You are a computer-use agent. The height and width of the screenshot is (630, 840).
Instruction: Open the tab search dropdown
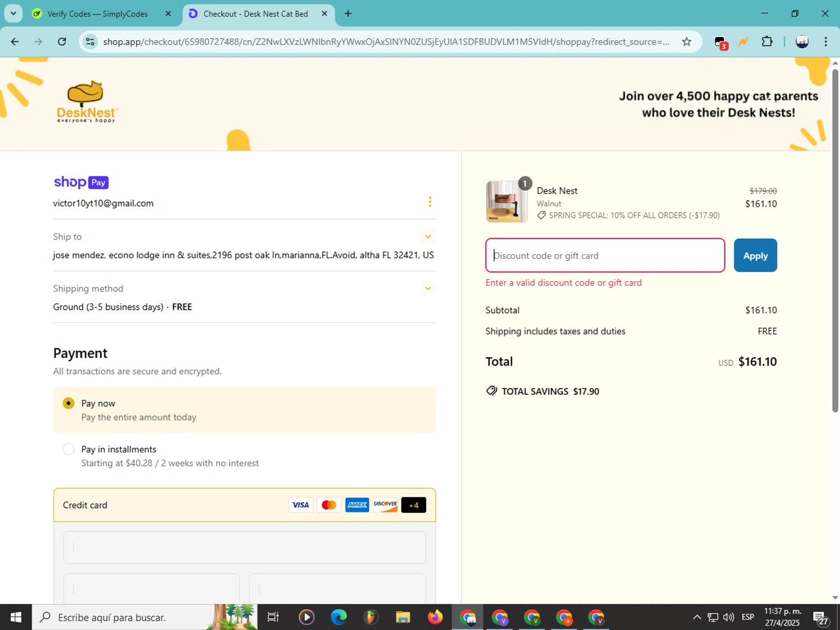click(x=13, y=13)
